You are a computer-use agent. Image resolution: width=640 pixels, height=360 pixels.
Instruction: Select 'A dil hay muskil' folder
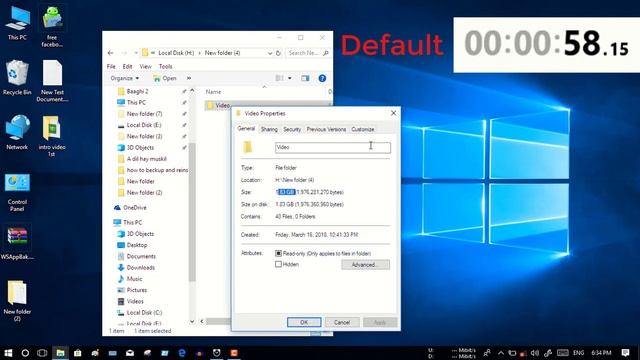pyautogui.click(x=146, y=159)
